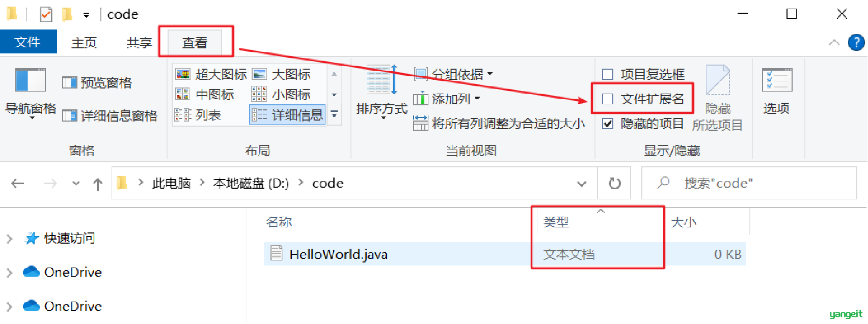This screenshot has height=324, width=868.
Task: Go back with the left arrow
Action: pyautogui.click(x=18, y=184)
